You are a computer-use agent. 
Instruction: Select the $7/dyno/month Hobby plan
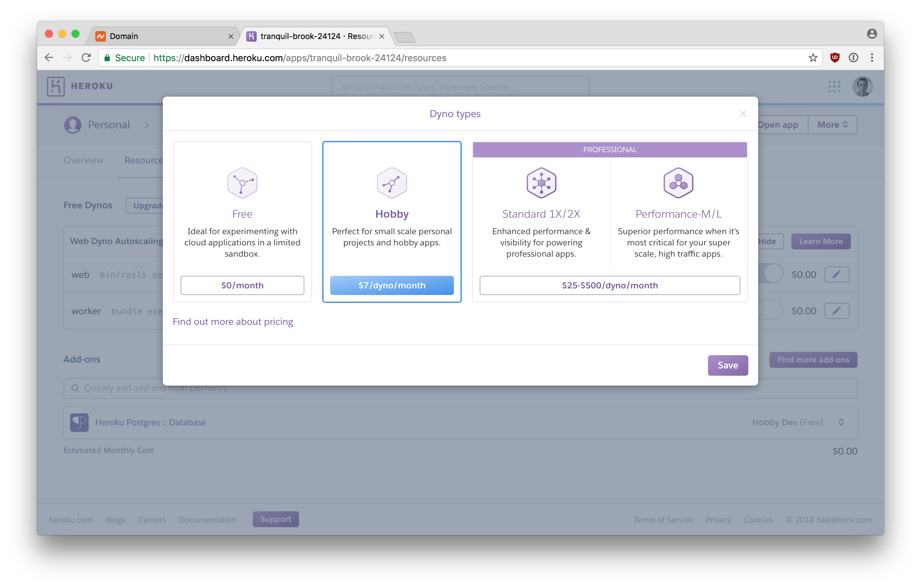pos(392,285)
